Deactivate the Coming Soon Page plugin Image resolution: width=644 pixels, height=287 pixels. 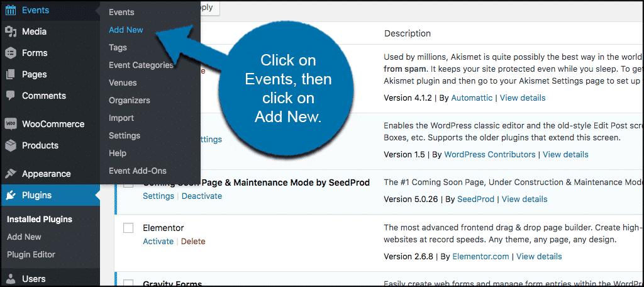tap(202, 196)
